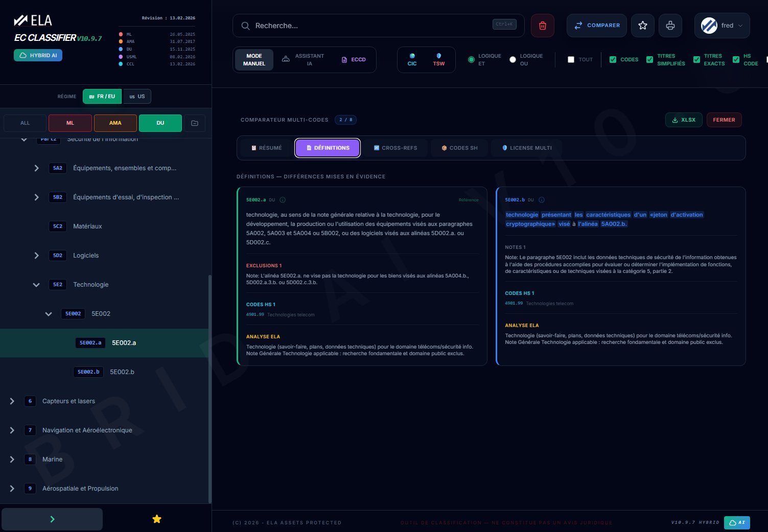This screenshot has width=768, height=532.
Task: Enable the TOUT checkbox
Action: [x=571, y=60]
